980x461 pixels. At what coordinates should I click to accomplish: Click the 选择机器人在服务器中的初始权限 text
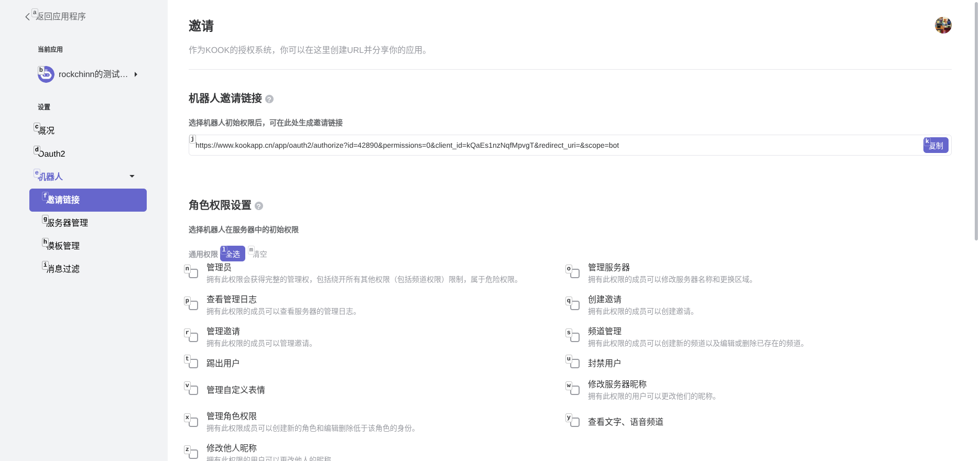(244, 230)
